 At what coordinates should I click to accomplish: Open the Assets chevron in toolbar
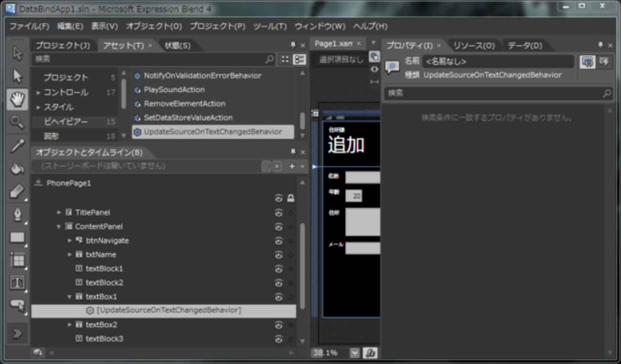tap(17, 333)
